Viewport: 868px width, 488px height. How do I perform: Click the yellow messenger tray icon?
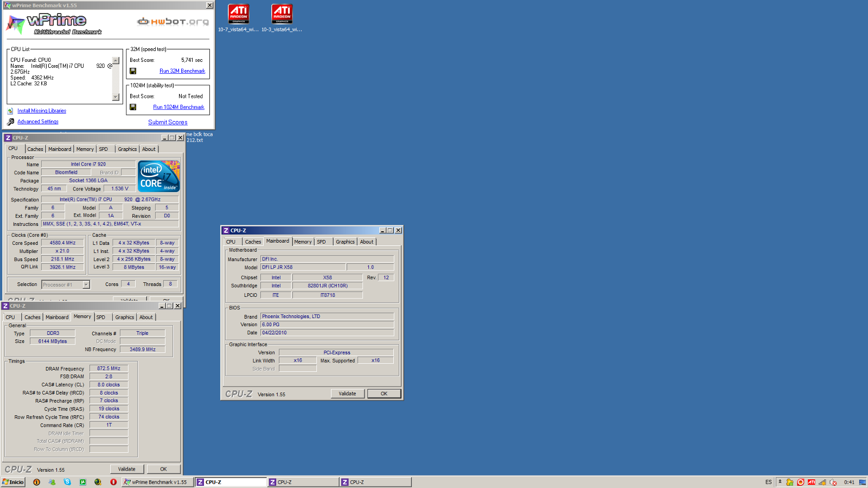(x=790, y=482)
